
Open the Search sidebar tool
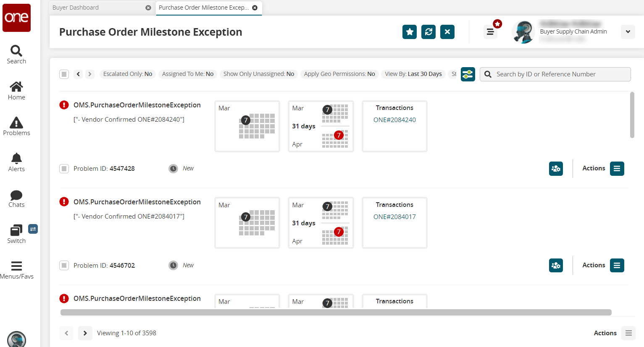pyautogui.click(x=16, y=55)
